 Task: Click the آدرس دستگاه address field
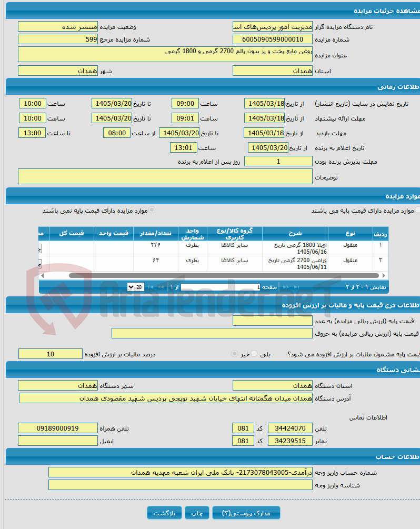click(166, 398)
